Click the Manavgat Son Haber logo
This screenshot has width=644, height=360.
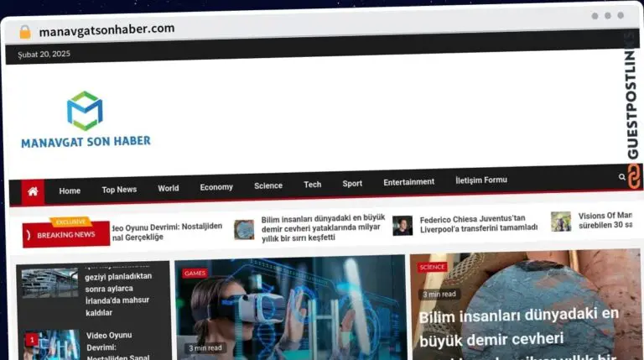pos(86,120)
